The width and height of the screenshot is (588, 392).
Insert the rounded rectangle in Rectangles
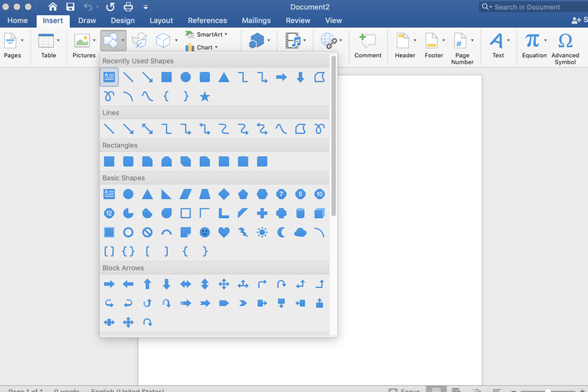[x=129, y=162]
